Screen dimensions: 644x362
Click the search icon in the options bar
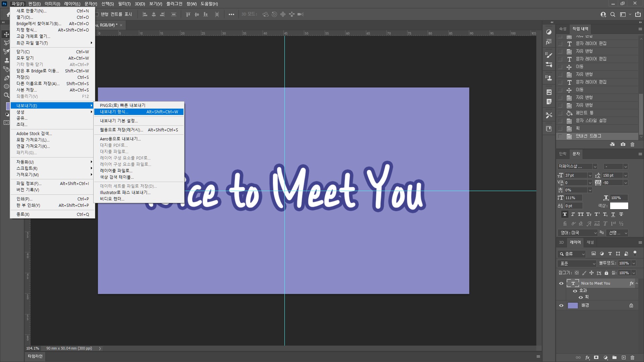click(x=613, y=14)
